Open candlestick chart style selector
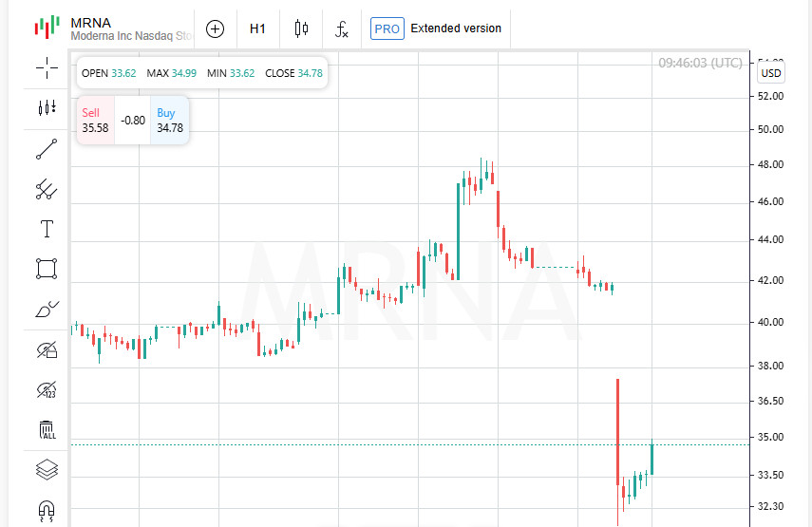Image resolution: width=812 pixels, height=527 pixels. tap(301, 28)
